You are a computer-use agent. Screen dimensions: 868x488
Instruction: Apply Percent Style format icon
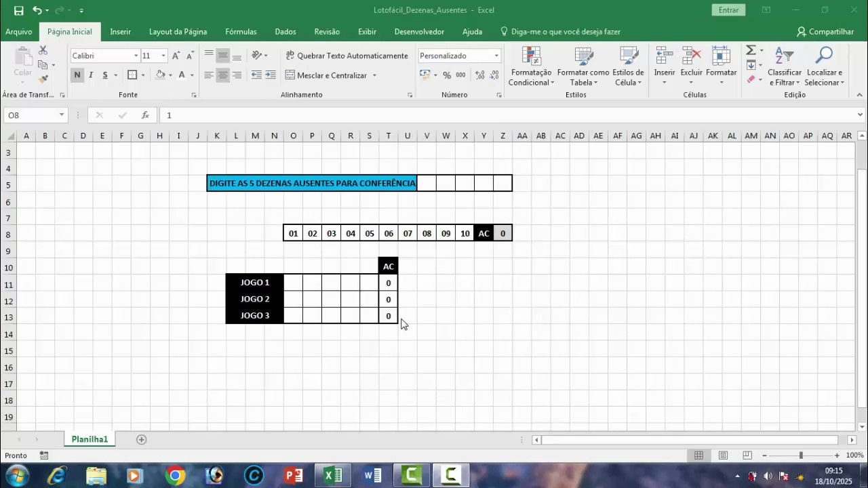point(447,75)
